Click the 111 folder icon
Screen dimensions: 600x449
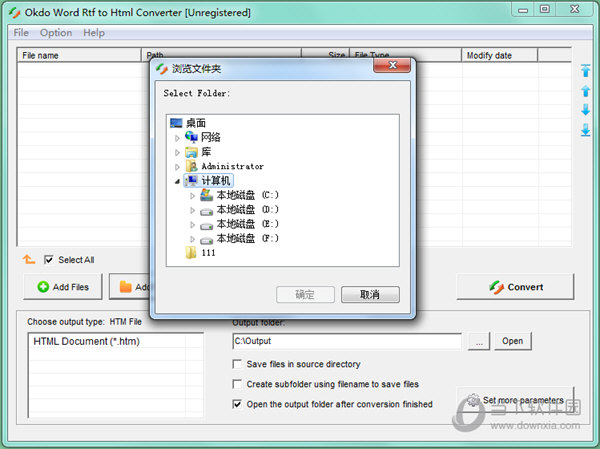pos(191,253)
